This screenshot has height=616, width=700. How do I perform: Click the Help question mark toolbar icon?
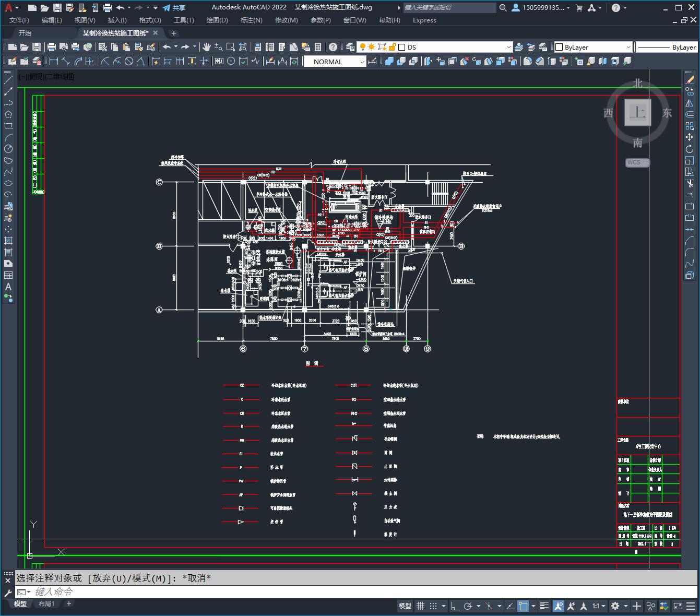click(333, 47)
